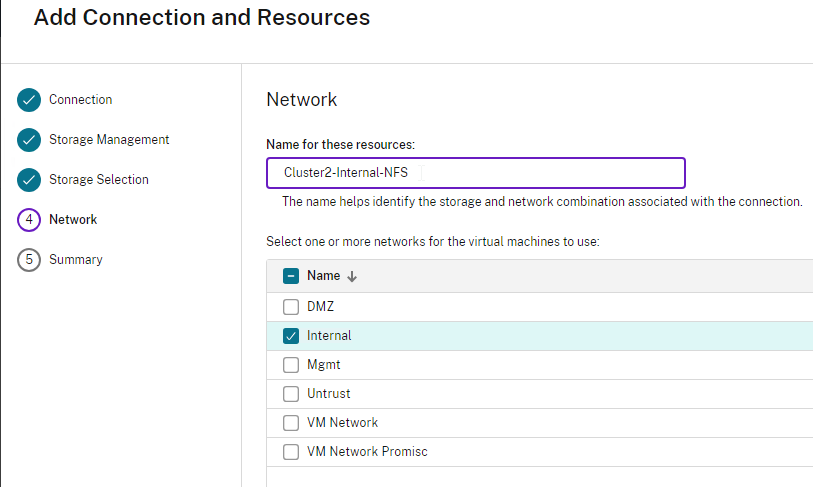This screenshot has width=813, height=487.
Task: Check the Mgmt network checkbox
Action: pos(291,365)
